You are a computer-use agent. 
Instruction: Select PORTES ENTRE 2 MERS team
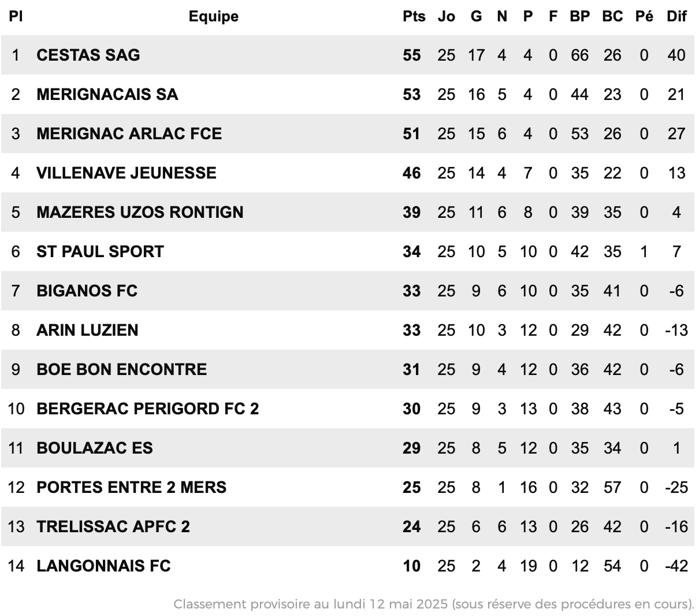tap(131, 487)
